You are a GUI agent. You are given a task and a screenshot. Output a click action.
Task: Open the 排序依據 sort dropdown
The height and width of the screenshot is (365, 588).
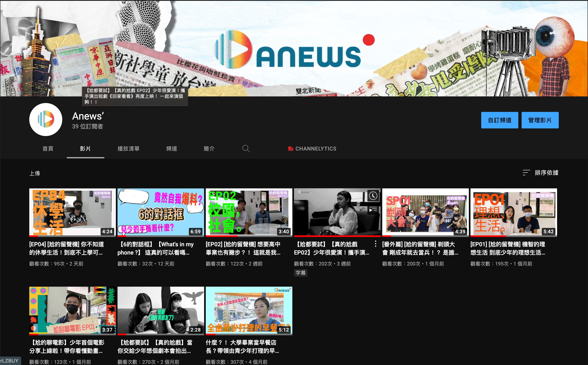point(540,173)
